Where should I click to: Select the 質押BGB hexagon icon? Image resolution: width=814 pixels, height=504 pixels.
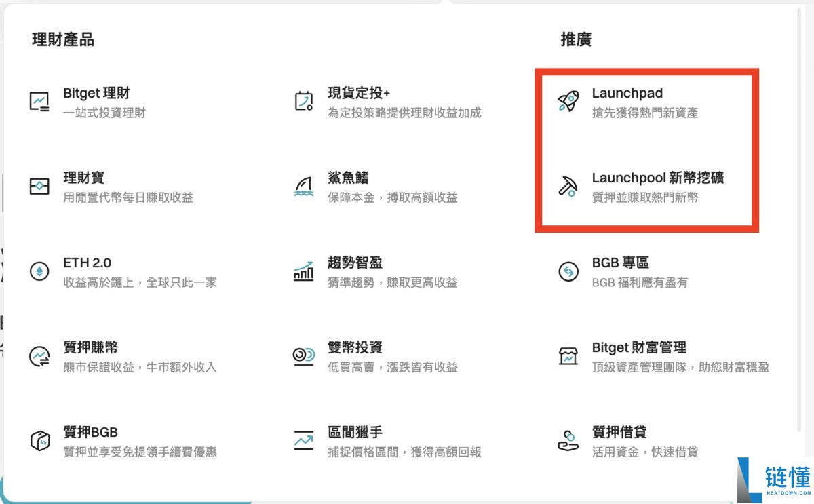pyautogui.click(x=41, y=440)
